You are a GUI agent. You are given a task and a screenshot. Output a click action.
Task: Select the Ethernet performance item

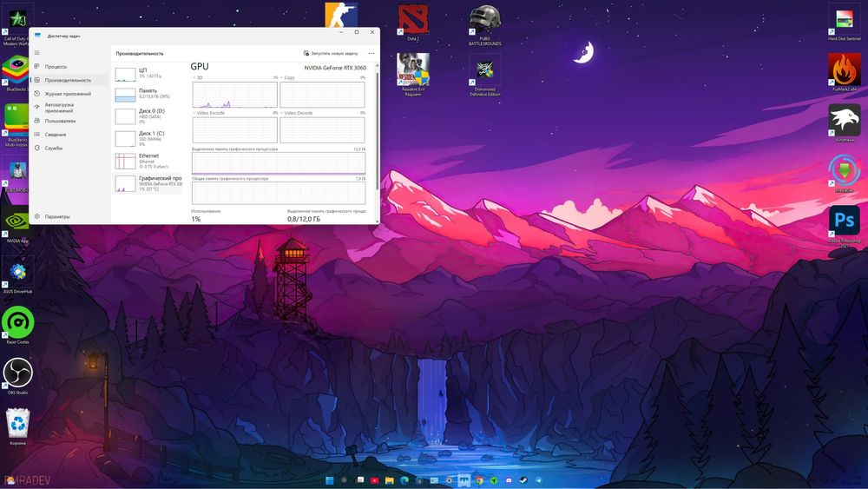148,161
